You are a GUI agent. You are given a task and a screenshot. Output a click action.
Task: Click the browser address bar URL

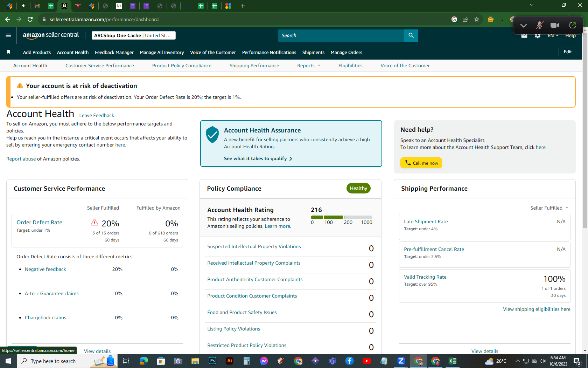pos(104,19)
